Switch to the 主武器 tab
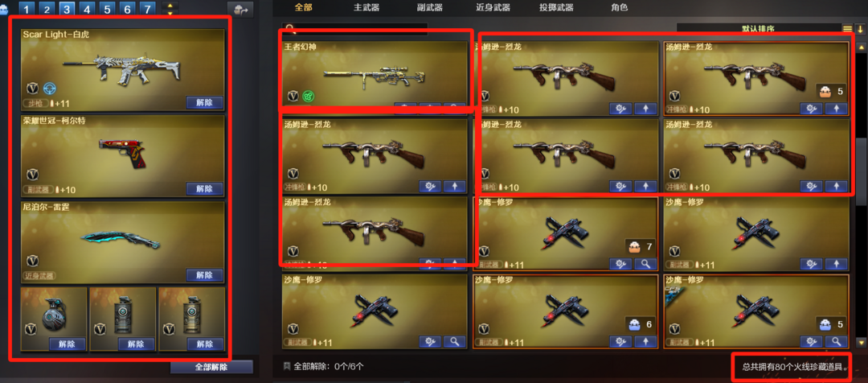Image resolution: width=868 pixels, height=383 pixels. pyautogui.click(x=366, y=7)
